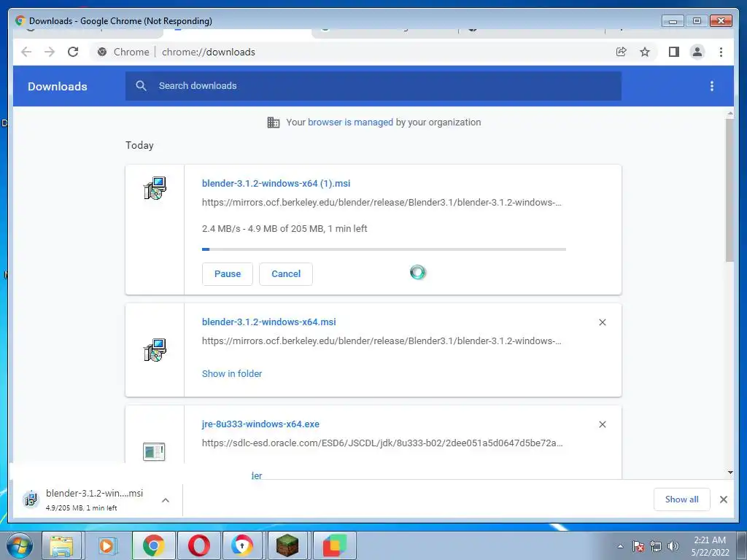This screenshot has width=747, height=560.
Task: Open blender-3.1.2-windows-x64.msi file link
Action: [268, 322]
